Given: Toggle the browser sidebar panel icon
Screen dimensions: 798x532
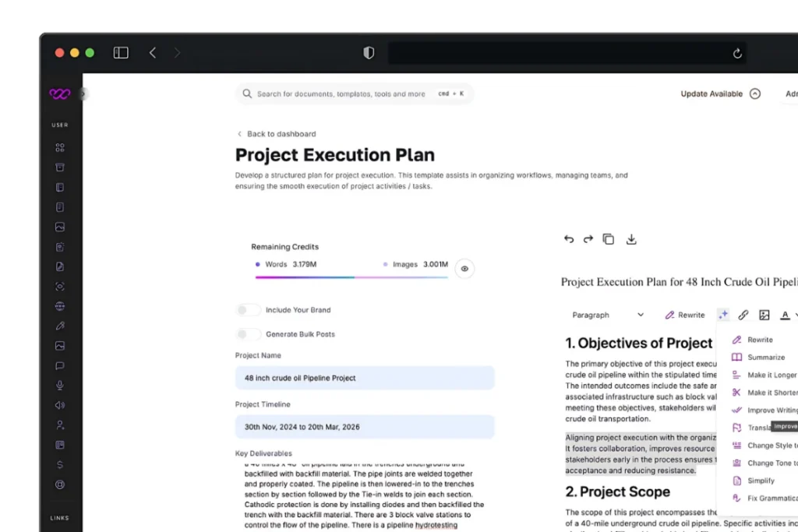Looking at the screenshot, I should click(121, 53).
